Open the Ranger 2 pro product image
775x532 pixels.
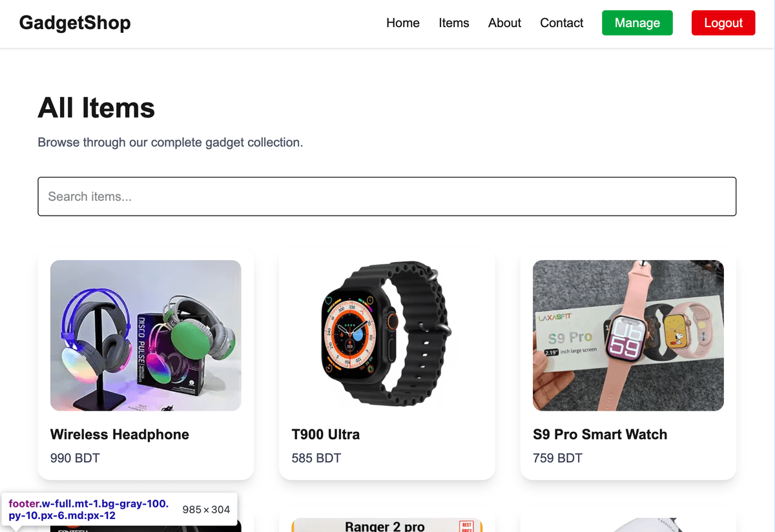click(387, 526)
